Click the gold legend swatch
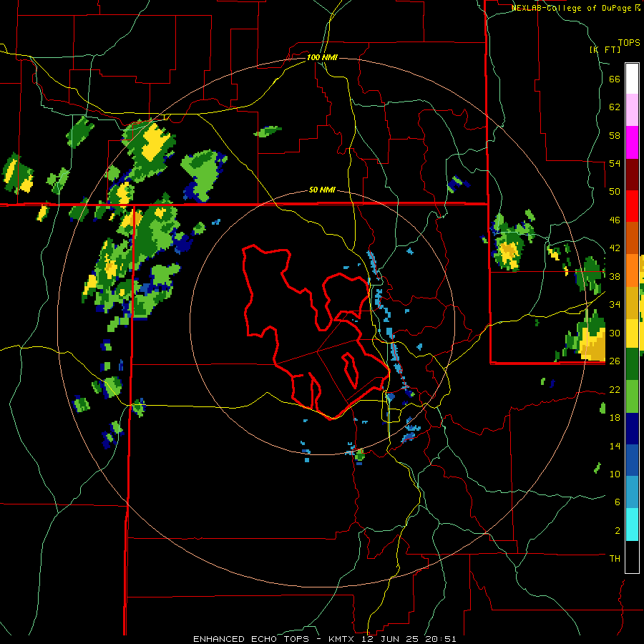644x644 pixels. [x=632, y=303]
